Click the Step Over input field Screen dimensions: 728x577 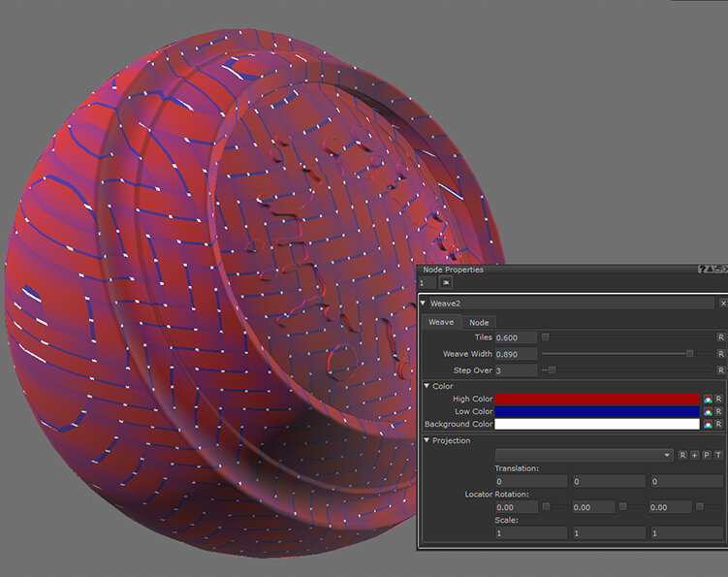tap(516, 370)
